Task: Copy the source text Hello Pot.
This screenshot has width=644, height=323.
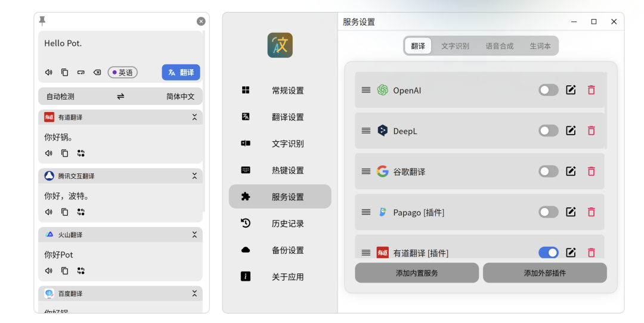Action: coord(64,72)
